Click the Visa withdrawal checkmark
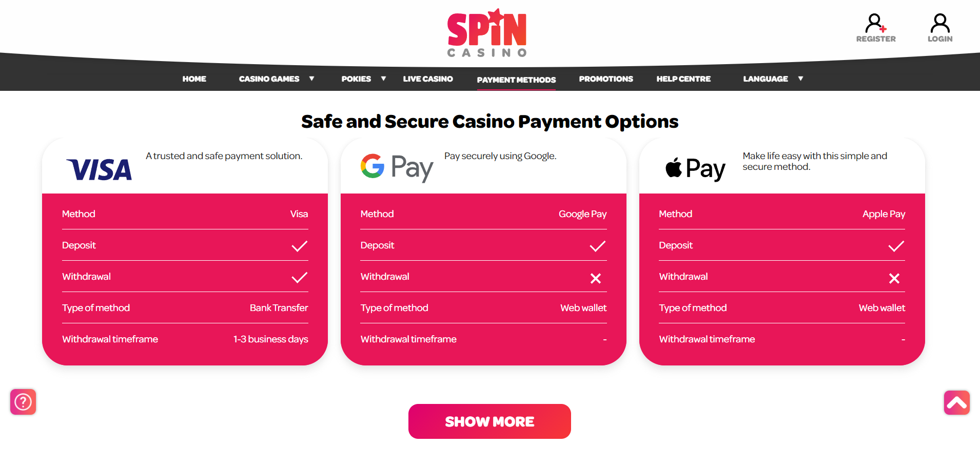Image resolution: width=980 pixels, height=464 pixels. [x=300, y=278]
